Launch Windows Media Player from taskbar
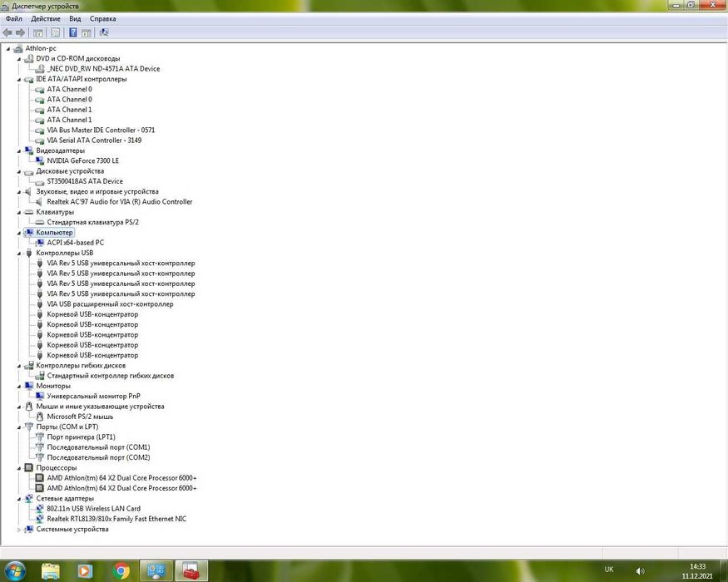The height and width of the screenshot is (582, 728). pos(85,570)
